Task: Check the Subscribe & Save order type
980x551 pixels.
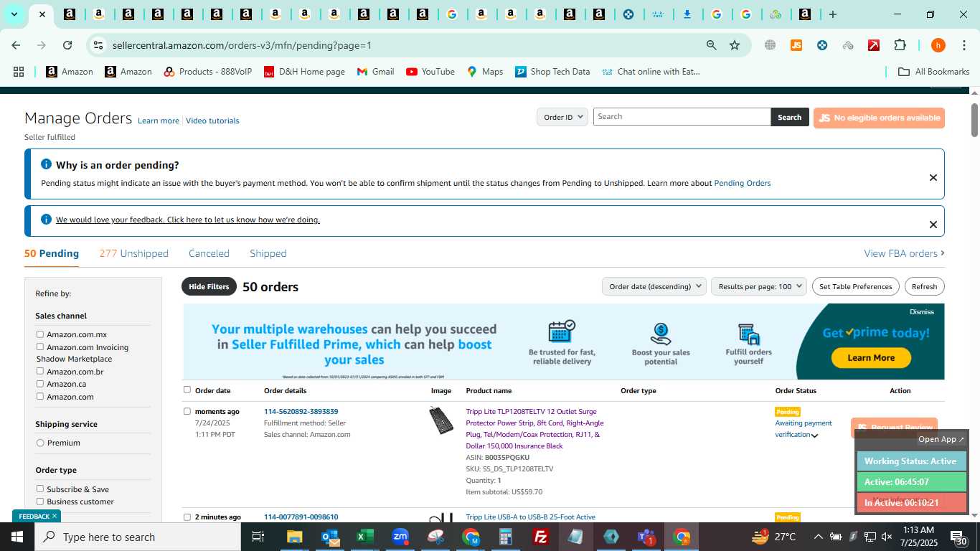Action: 40,489
